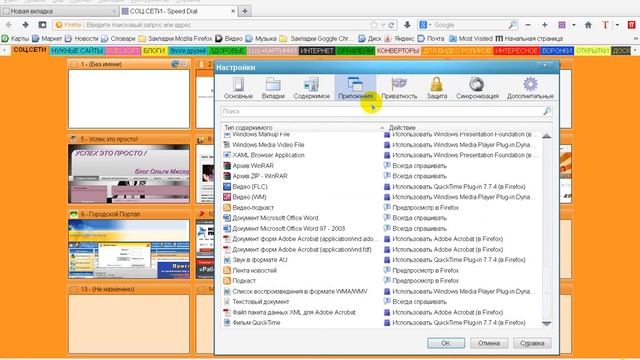This screenshot has width=640, height=360.
Task: Click the Видео-подкаст feed icon
Action: 227,207
